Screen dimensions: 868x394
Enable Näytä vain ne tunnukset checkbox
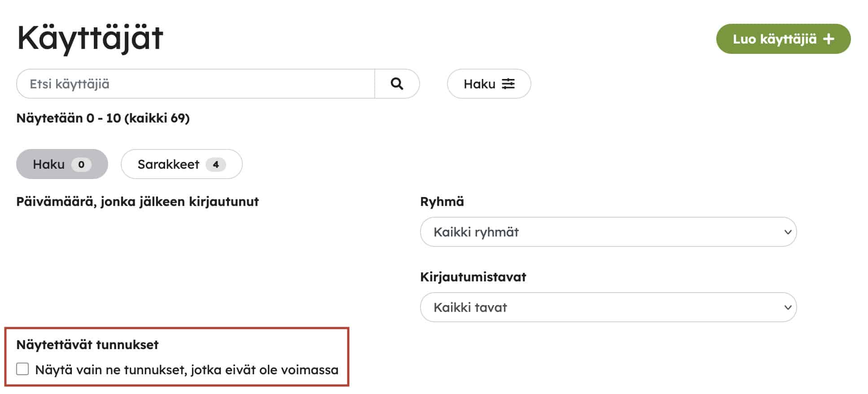coord(22,369)
